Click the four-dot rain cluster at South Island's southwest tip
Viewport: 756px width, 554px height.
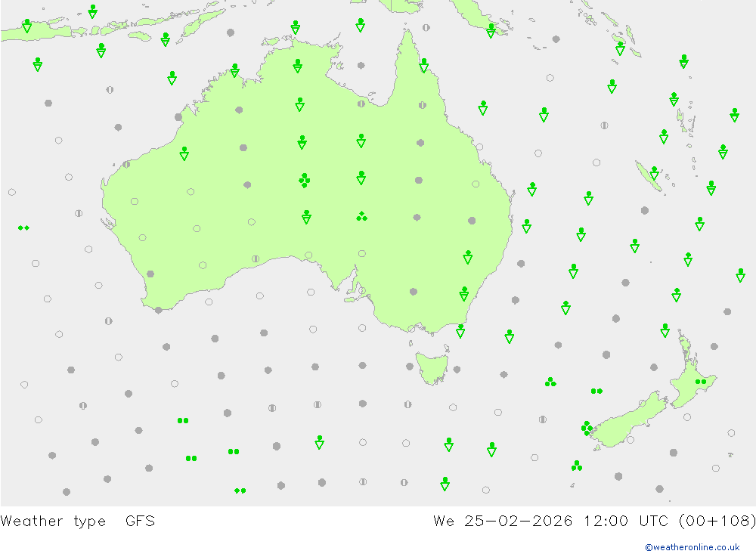(x=587, y=428)
